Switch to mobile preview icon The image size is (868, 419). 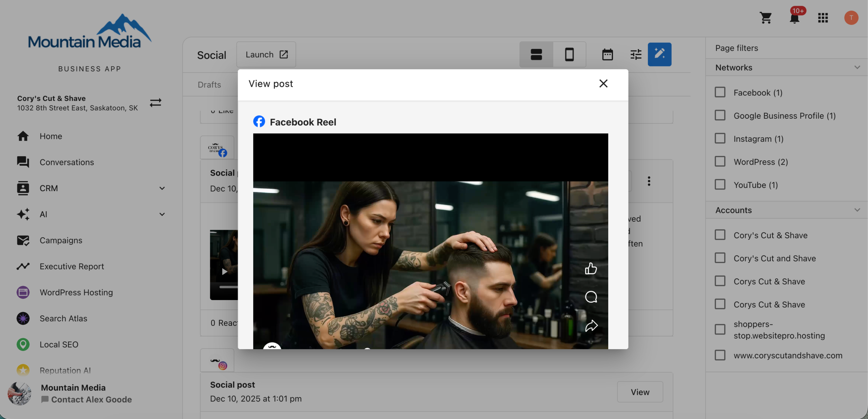pos(569,54)
